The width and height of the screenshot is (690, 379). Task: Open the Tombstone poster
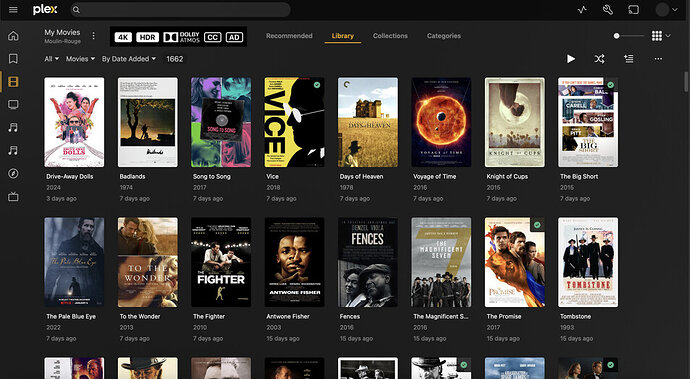[588, 262]
